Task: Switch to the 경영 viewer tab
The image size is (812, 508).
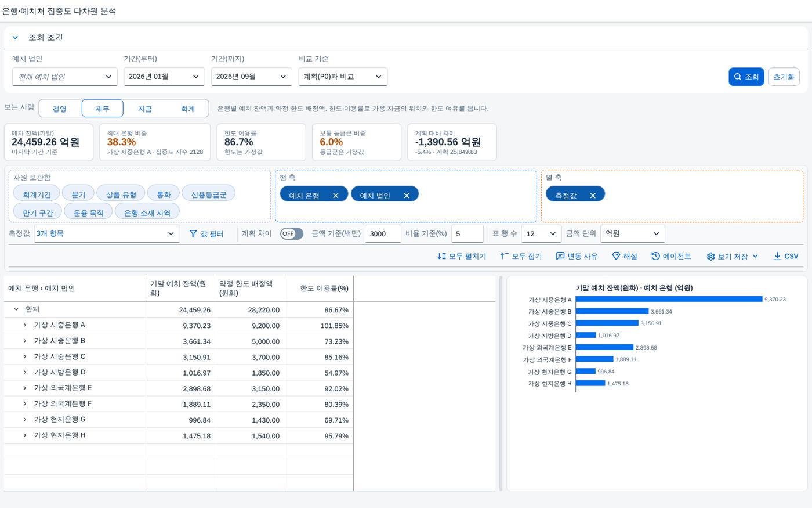Action: click(x=60, y=109)
